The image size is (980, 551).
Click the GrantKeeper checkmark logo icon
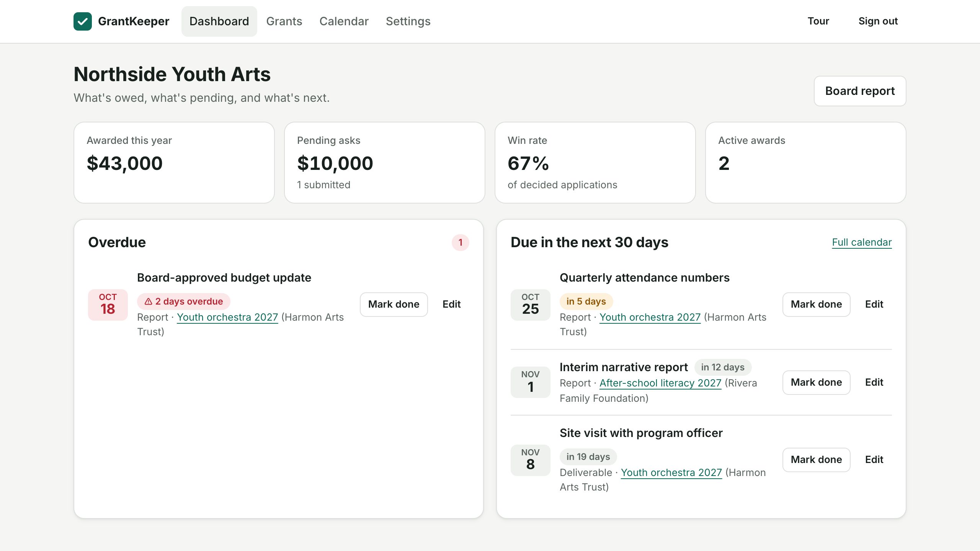click(83, 21)
